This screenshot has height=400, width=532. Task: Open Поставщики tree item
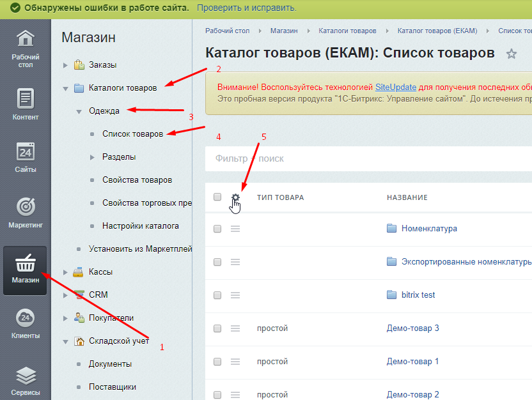coord(113,387)
